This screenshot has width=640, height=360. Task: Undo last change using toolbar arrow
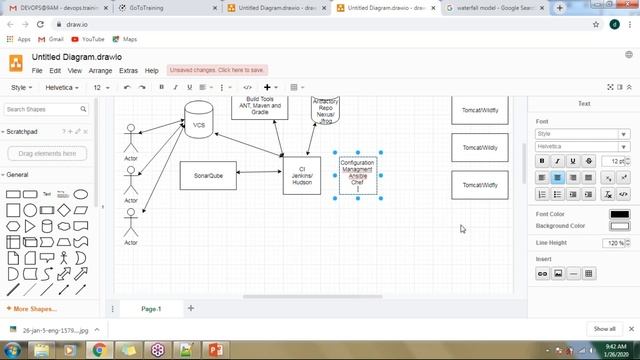pos(127,87)
